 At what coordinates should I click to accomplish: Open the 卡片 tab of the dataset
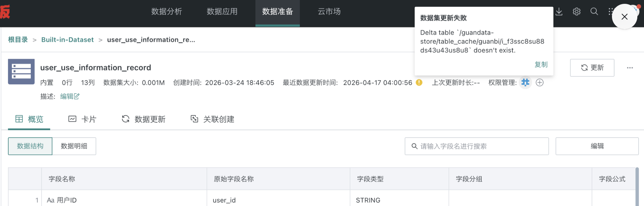83,119
